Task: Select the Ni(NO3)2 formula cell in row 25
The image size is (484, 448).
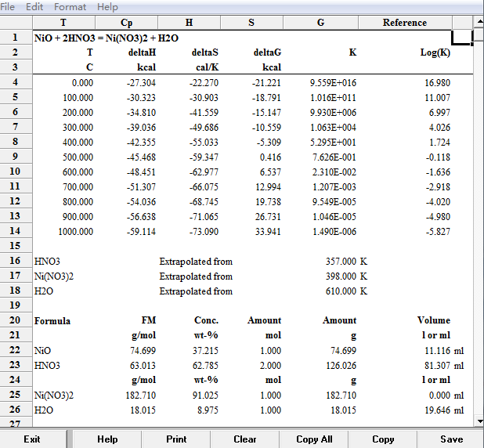Action: click(54, 396)
